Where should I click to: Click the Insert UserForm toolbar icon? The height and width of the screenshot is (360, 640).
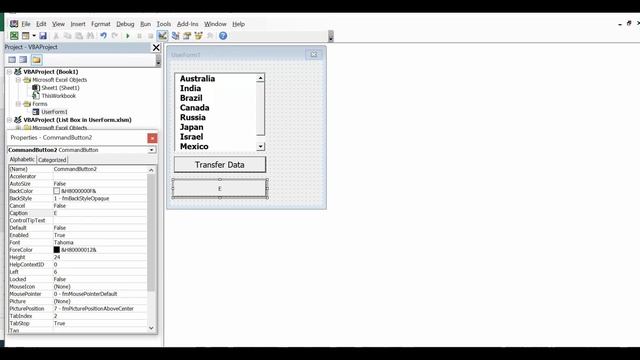(26, 36)
